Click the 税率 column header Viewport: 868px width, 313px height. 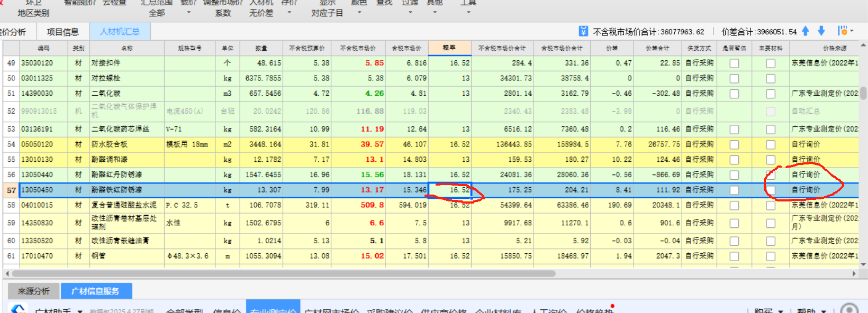click(449, 48)
